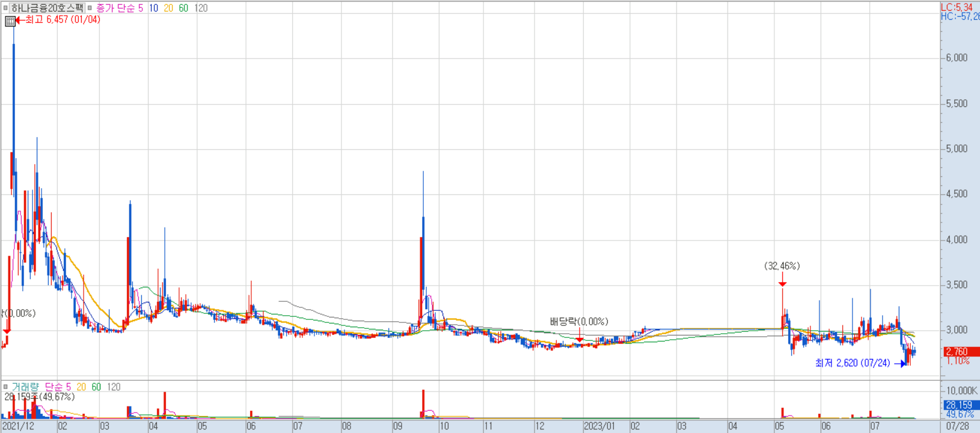
Task: Click blue arrow beside 최저 2,620
Action: tap(900, 363)
